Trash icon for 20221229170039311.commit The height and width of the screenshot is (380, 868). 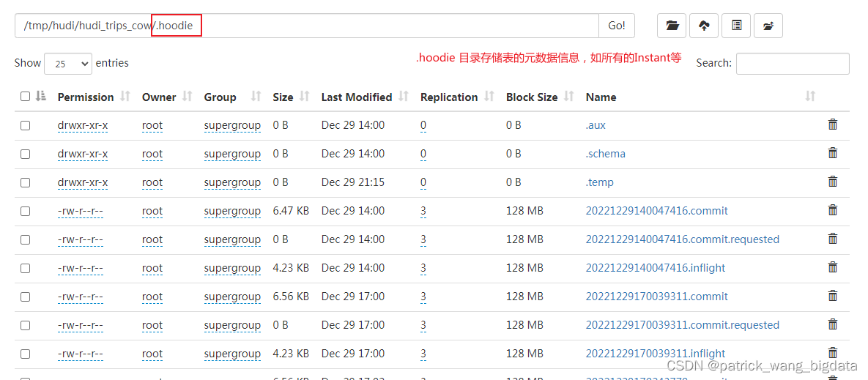(x=832, y=296)
